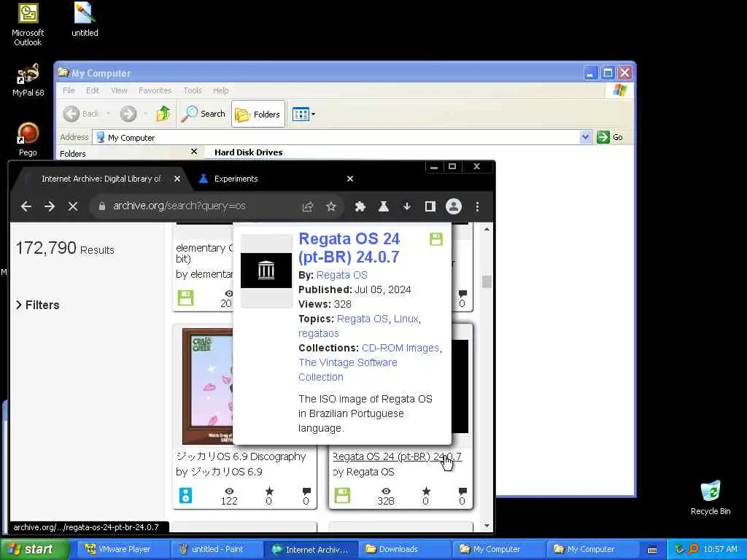Viewport: 747px width, 560px height.
Task: Open Favorites menu in My Computer
Action: point(155,90)
